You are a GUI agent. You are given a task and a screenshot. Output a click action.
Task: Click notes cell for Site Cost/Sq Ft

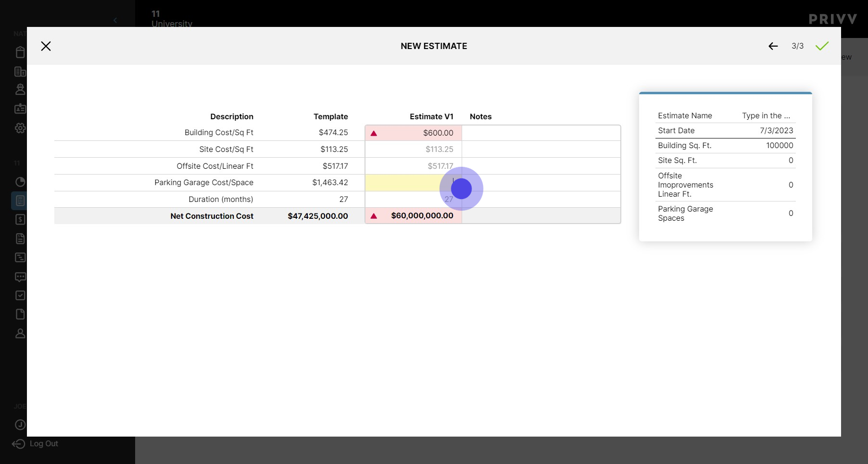(x=541, y=149)
